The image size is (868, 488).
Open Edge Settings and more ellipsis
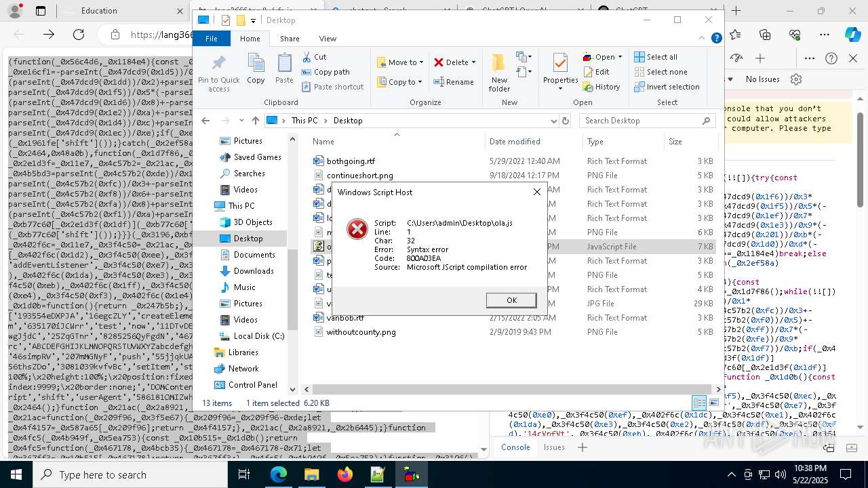(825, 34)
